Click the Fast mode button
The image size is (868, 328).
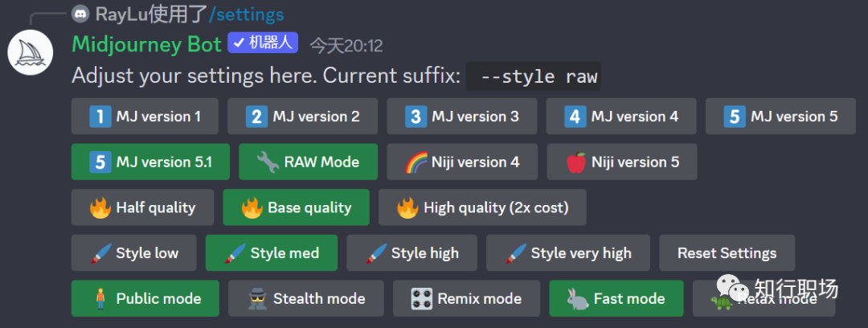(616, 298)
